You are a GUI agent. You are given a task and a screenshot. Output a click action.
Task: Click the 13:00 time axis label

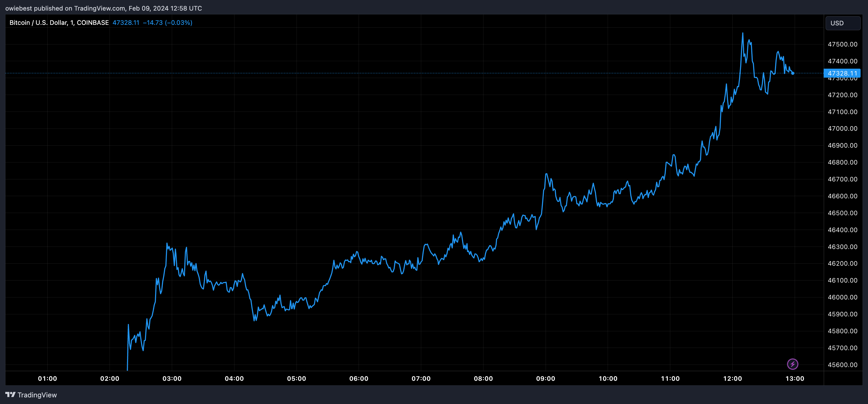(795, 378)
